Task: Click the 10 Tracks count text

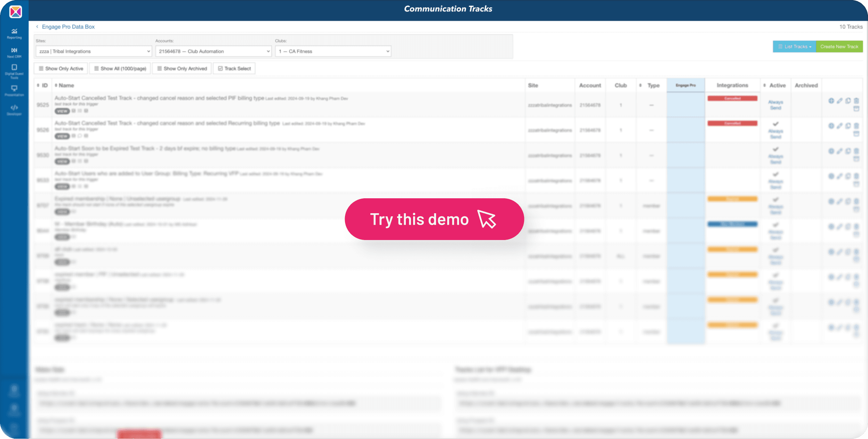Action: point(851,27)
